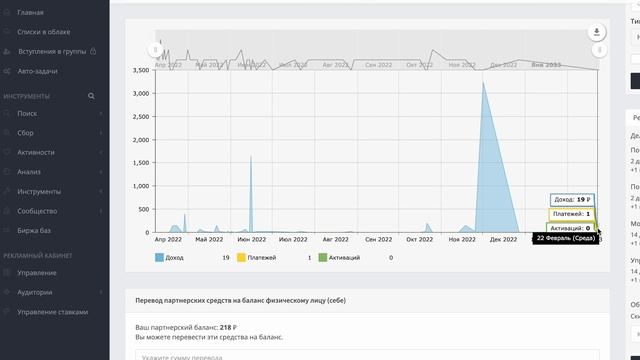Click the lock icon next to Вступления в группы
This screenshot has height=360, width=640.
click(93, 51)
